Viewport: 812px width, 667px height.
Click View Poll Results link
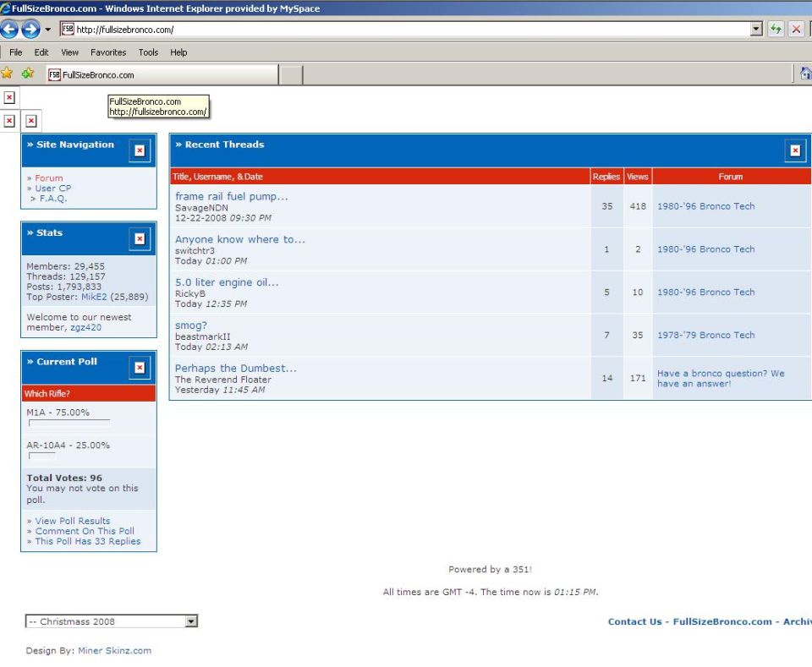73,521
